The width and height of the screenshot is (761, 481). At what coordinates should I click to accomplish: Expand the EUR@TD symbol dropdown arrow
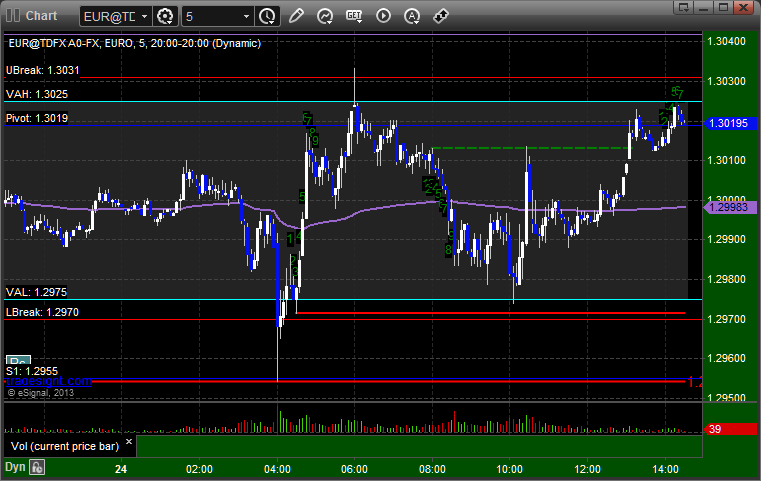pyautogui.click(x=144, y=17)
